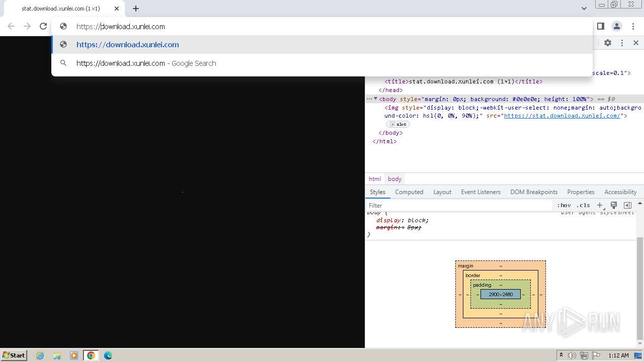Toggle rendering emulations paintbrush icon

[614, 206]
